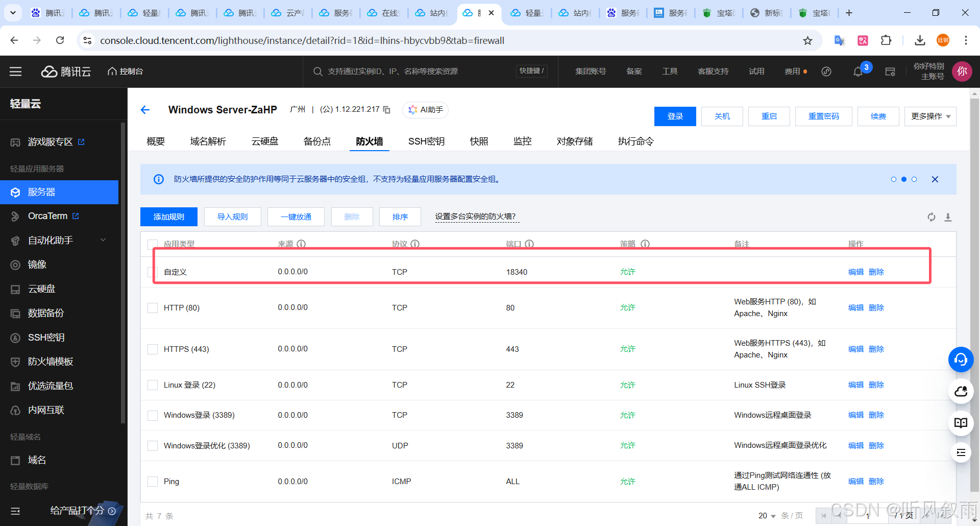
Task: Go back with the blue arrow
Action: [145, 110]
